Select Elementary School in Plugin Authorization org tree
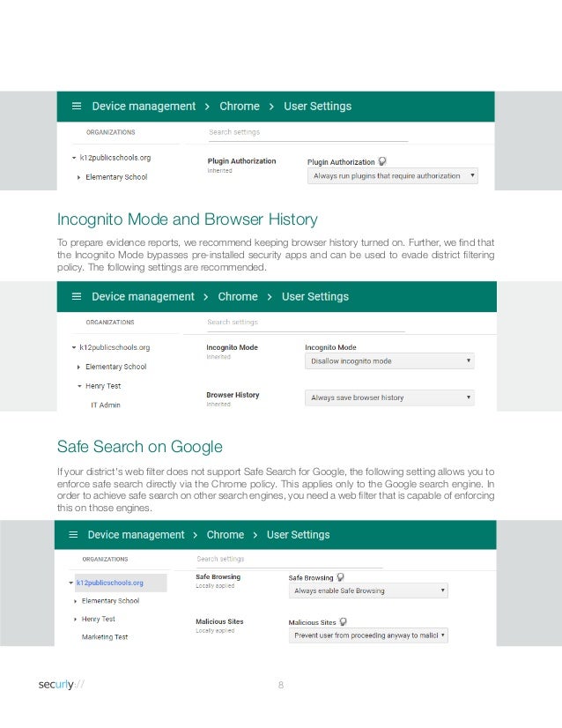This screenshot has height=728, width=562. pyautogui.click(x=116, y=177)
